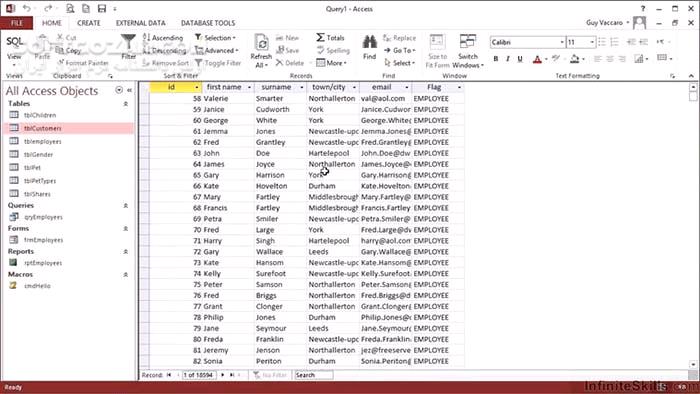Select the current record number field

tap(198, 375)
